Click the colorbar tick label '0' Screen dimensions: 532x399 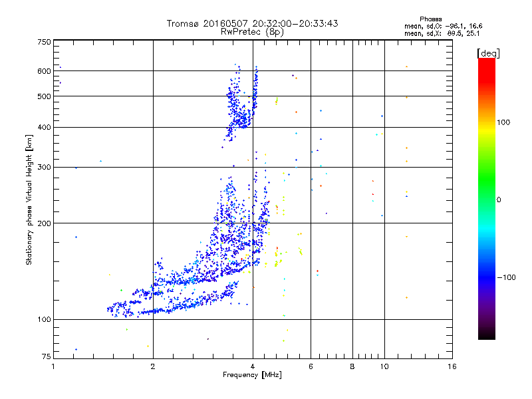click(499, 200)
